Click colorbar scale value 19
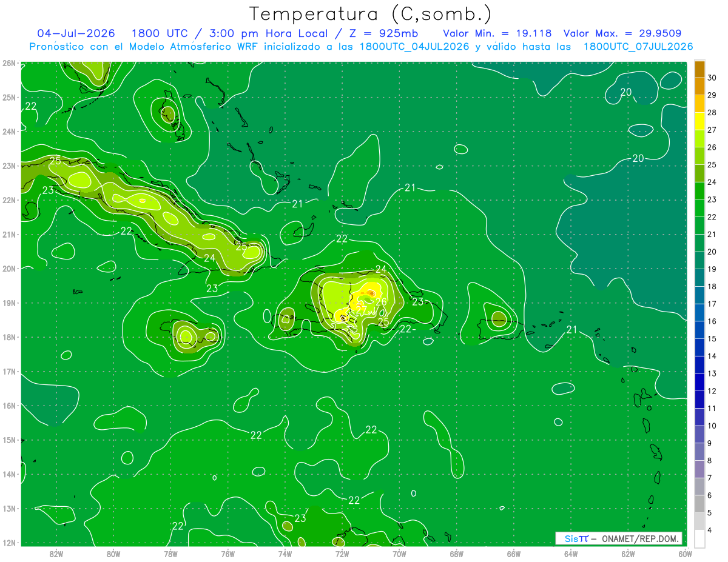Screen dimensions: 728x562 click(x=712, y=269)
